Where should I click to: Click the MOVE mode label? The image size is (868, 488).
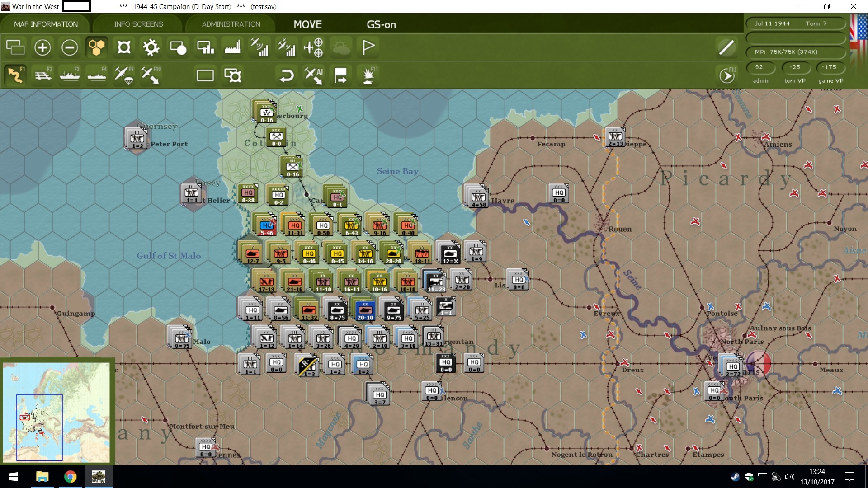[308, 24]
